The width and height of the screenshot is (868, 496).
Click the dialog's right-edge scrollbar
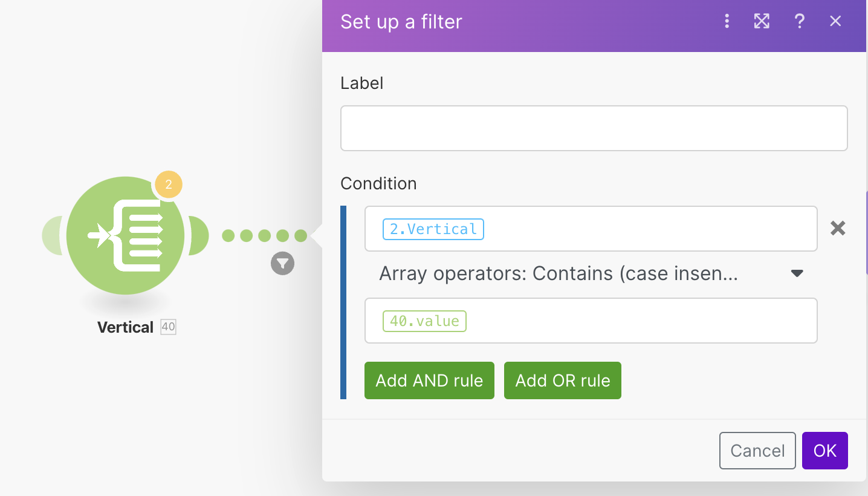(x=866, y=233)
